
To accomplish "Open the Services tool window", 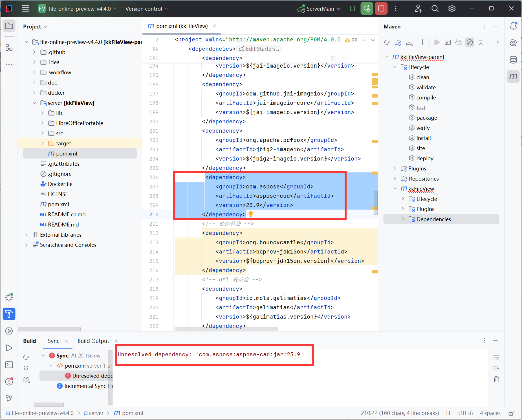I will click(x=9, y=331).
